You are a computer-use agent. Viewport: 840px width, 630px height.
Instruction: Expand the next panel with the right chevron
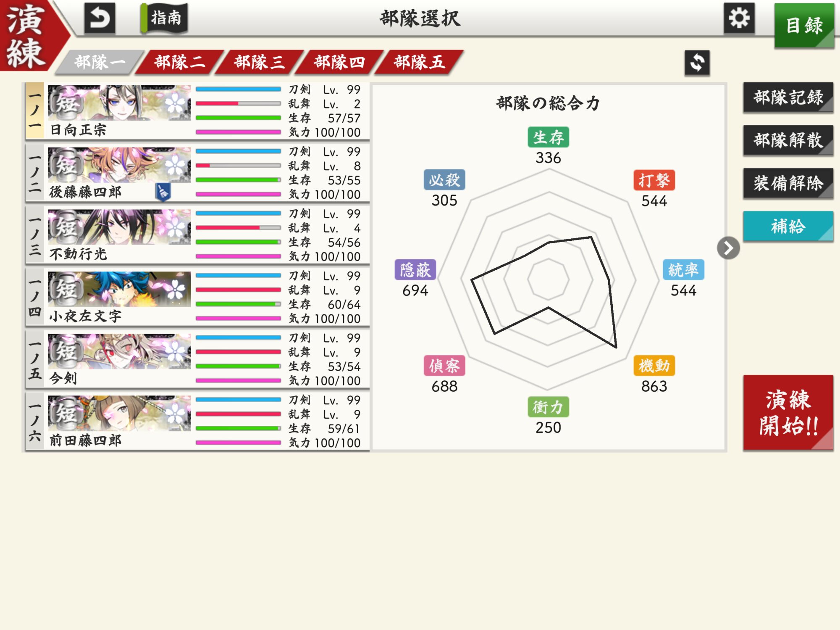tap(728, 248)
